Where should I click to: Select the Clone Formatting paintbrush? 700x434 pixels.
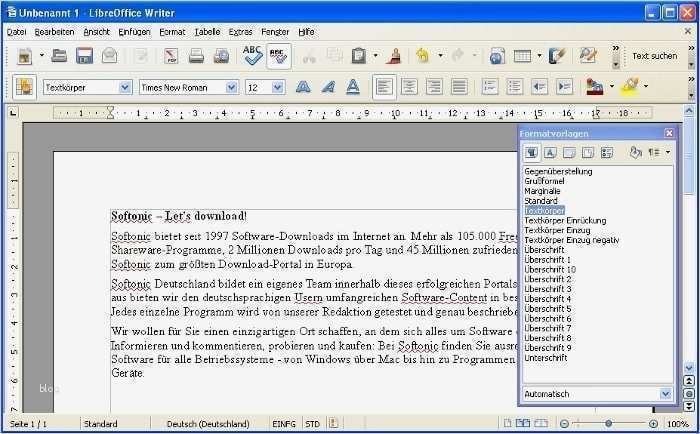click(394, 56)
